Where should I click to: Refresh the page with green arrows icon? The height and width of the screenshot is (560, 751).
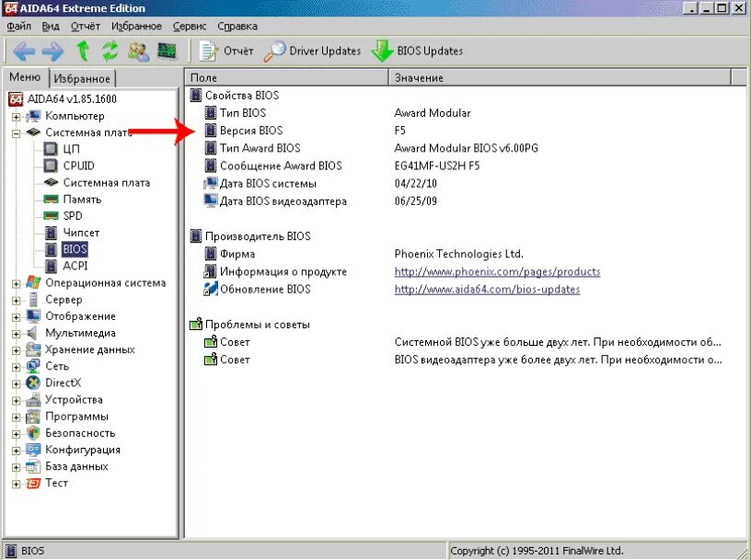[110, 51]
